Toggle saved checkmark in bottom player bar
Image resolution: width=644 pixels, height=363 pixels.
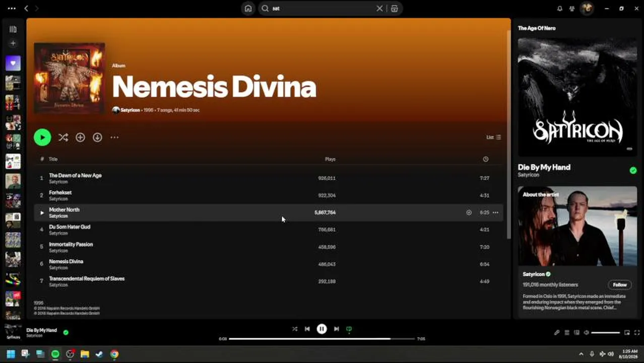pyautogui.click(x=66, y=332)
